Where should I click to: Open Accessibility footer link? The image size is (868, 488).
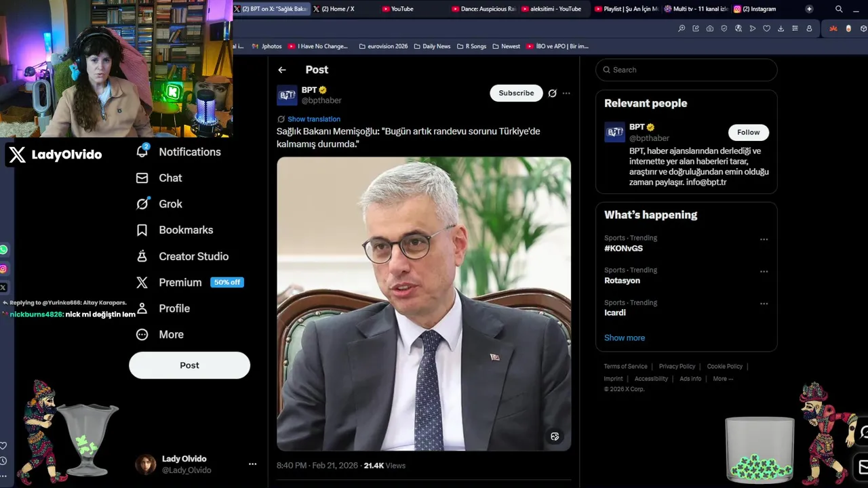point(651,379)
